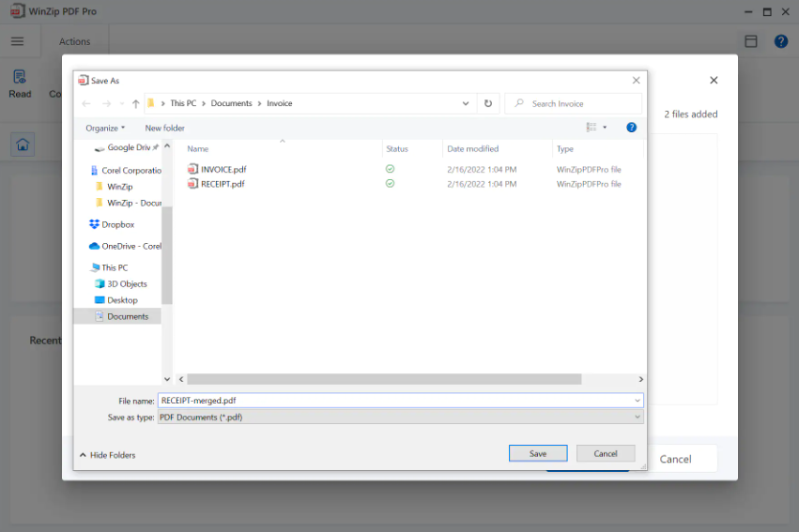The image size is (799, 532).
Task: Click the INVOICE.pdf date modified cell
Action: click(482, 170)
